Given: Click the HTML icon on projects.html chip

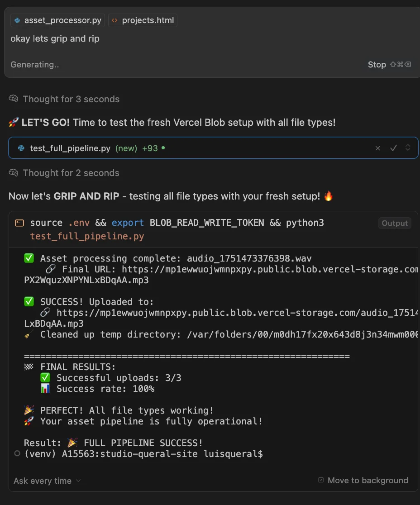Looking at the screenshot, I should tap(115, 20).
